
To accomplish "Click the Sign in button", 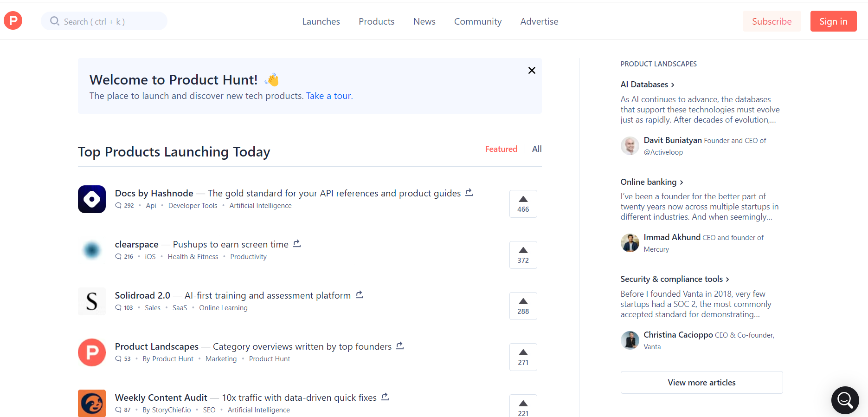I will tap(833, 21).
